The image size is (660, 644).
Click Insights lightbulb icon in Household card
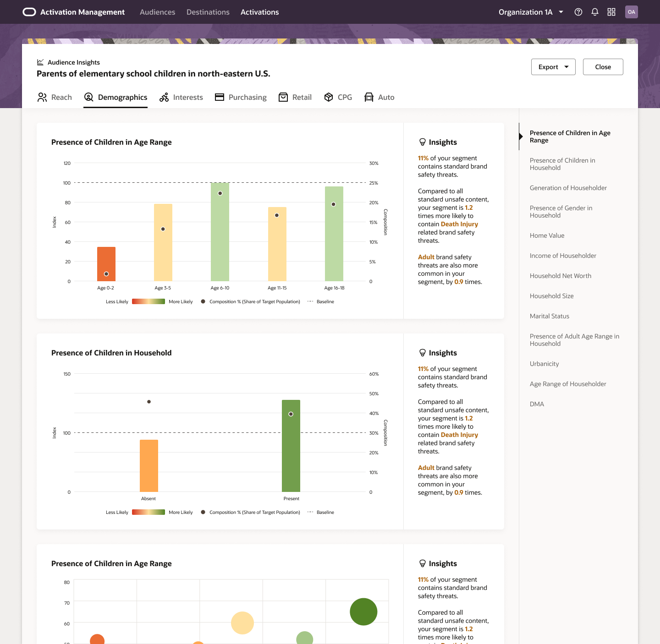[x=423, y=353]
